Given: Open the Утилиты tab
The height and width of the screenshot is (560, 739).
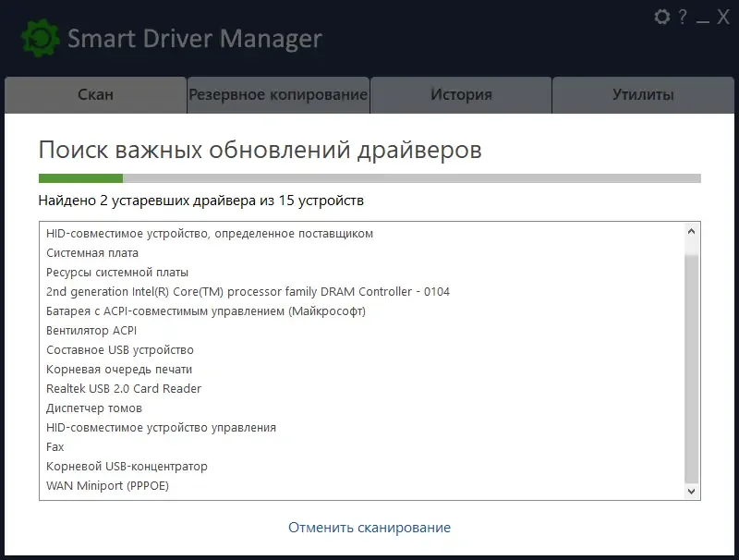Looking at the screenshot, I should coord(643,94).
